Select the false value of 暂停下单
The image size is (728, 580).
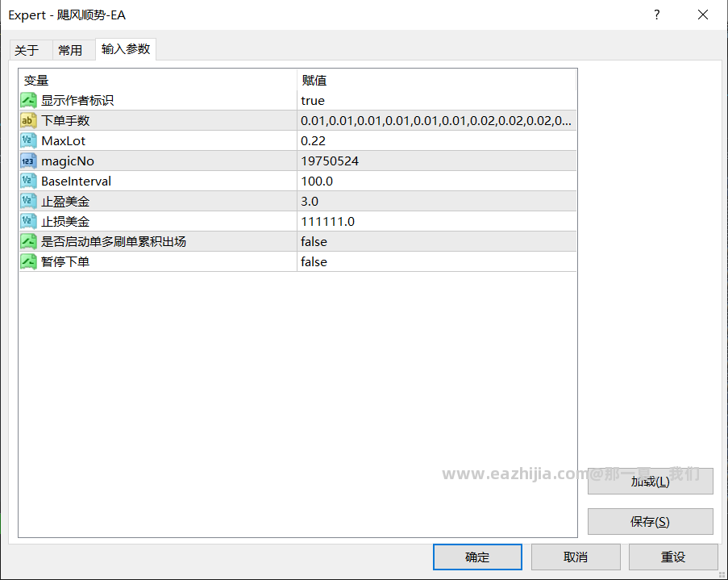click(314, 261)
